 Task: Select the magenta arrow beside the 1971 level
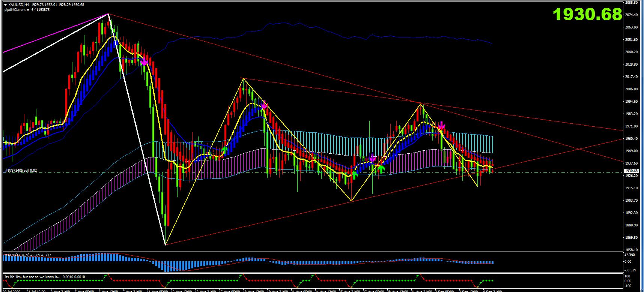click(x=442, y=126)
